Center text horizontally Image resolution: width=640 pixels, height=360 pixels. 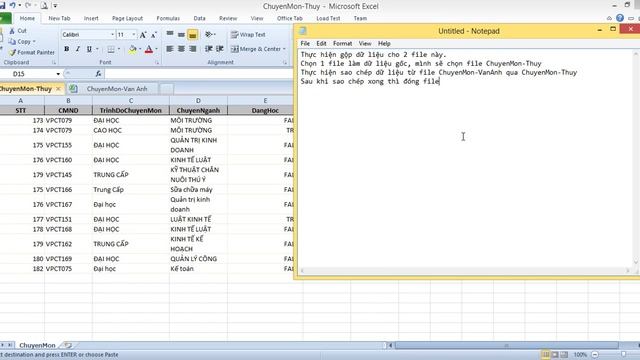[181, 49]
